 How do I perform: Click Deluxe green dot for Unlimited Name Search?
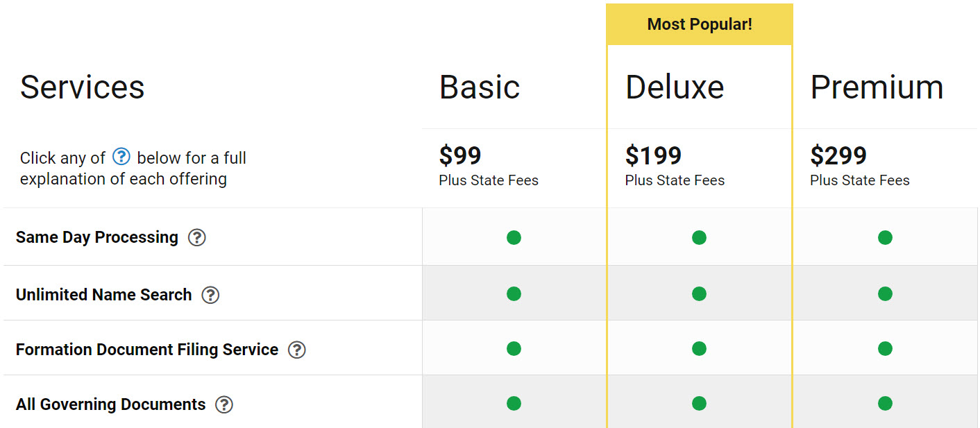699,294
